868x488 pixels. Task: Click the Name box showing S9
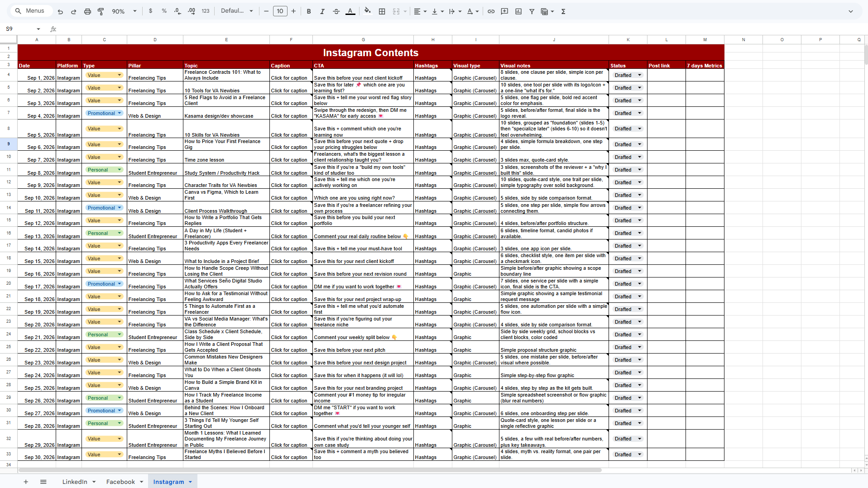[x=18, y=29]
